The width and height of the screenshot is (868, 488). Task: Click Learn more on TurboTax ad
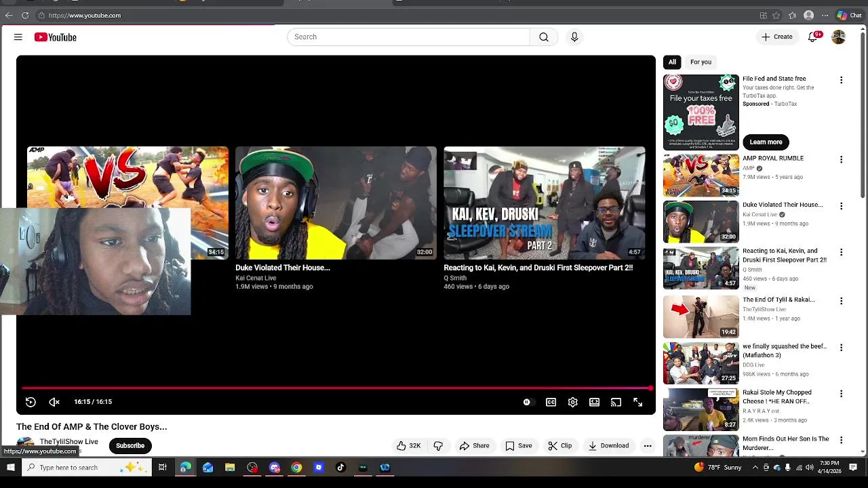tap(766, 142)
